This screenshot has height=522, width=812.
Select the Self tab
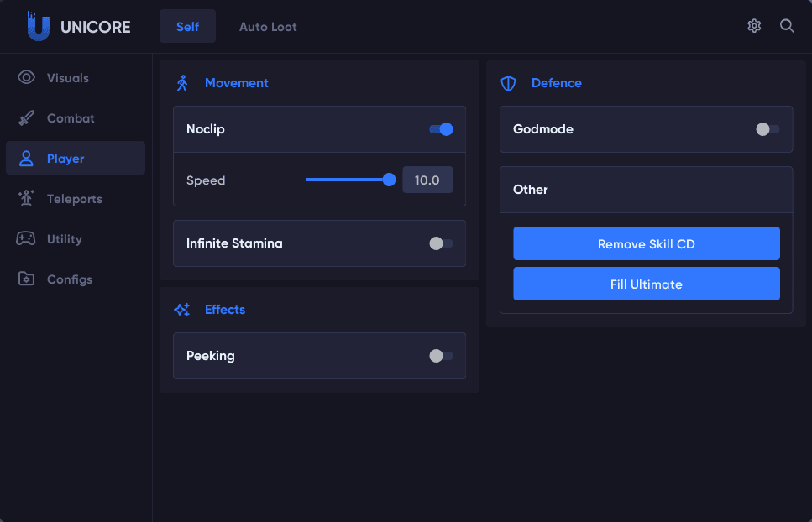[187, 26]
